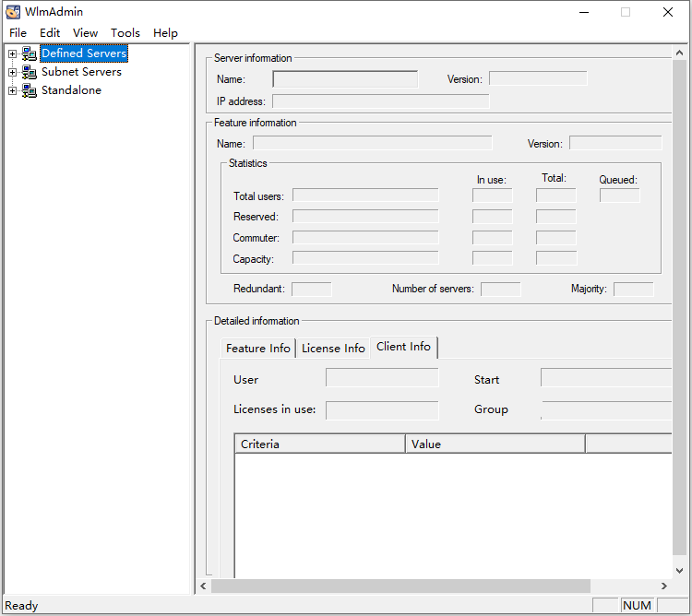Minimize the WlmAdmin window
Screen dimensions: 692x616
[x=584, y=12]
